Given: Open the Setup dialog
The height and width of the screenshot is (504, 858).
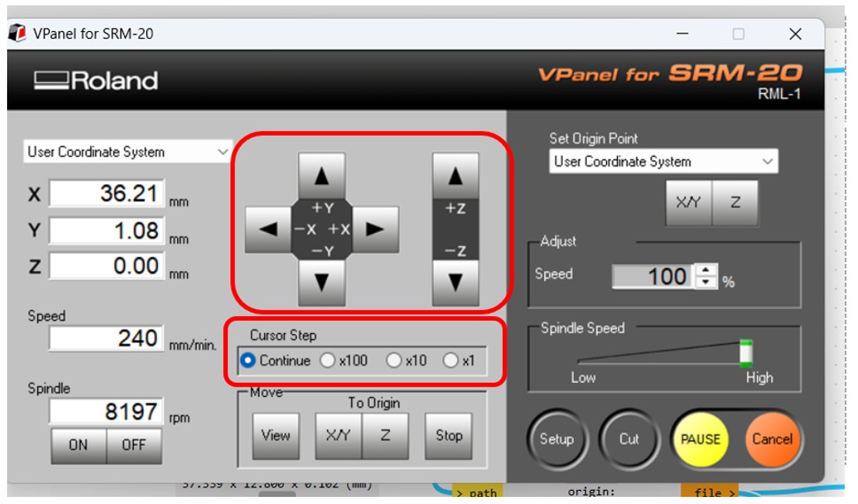Looking at the screenshot, I should coord(557,439).
